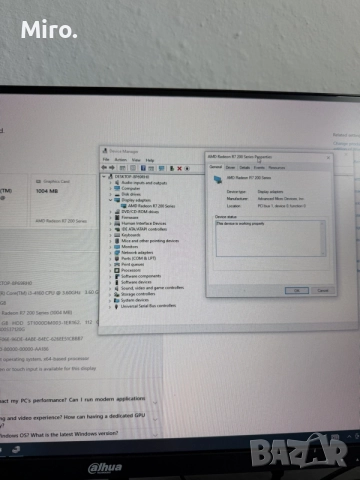Show hidden icons chevron in system tray
360x480 pixels.
[x=349, y=436]
